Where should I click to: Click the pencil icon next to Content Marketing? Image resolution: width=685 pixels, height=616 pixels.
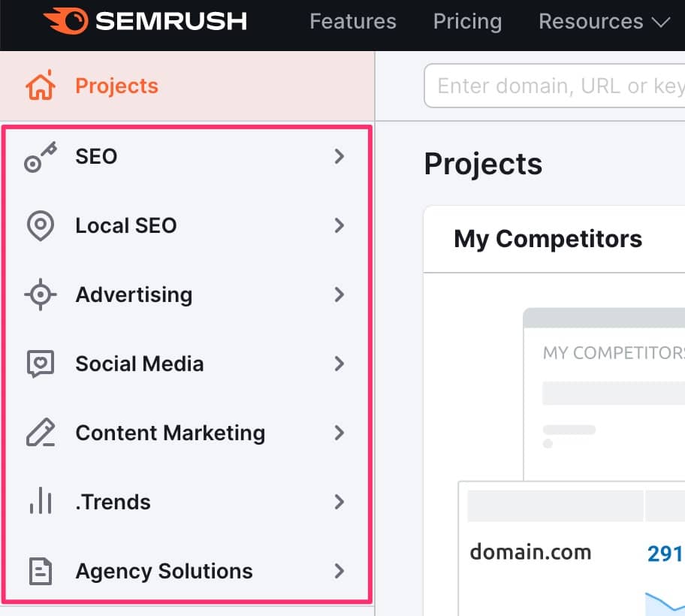(x=40, y=433)
